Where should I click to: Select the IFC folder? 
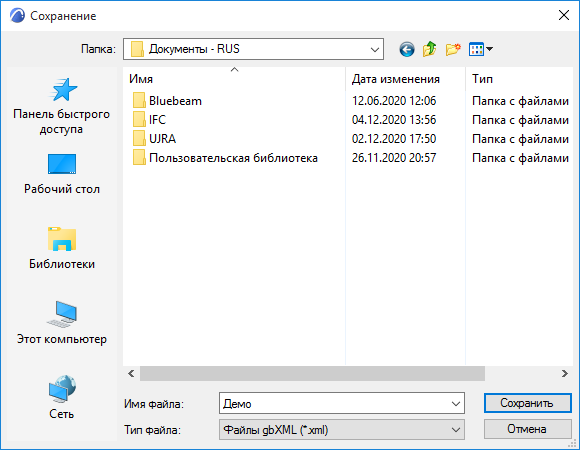tap(149, 119)
